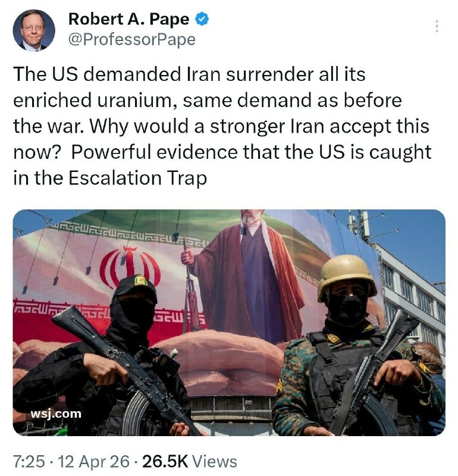This screenshot has width=458, height=476.
Task: Open the @ProfessorPape handle link
Action: 131,40
